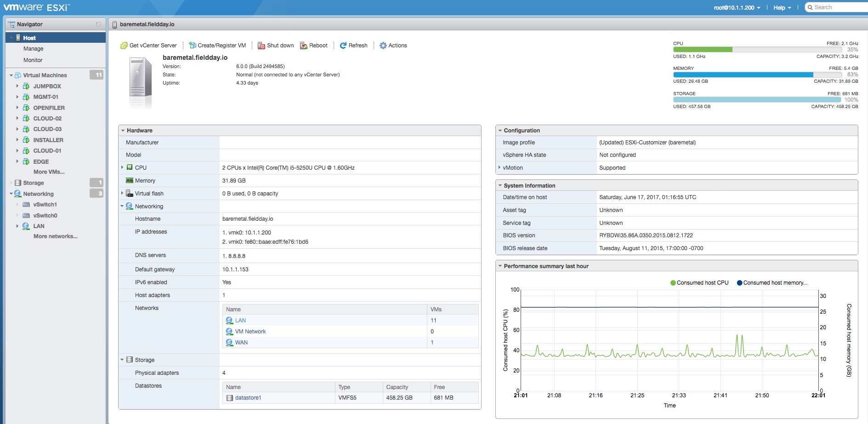Click the VMs column header in Networks table
868x424 pixels.
click(x=453, y=309)
